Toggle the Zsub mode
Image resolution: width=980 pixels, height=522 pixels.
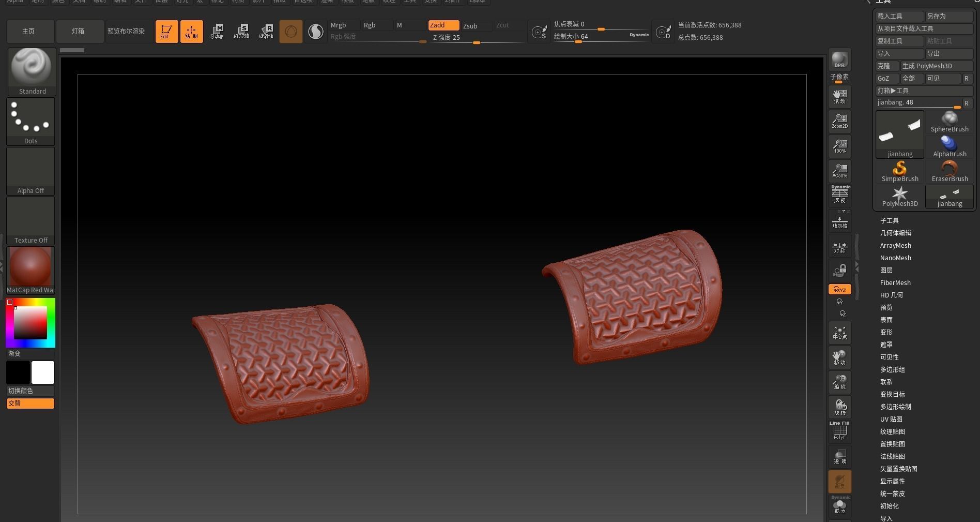[x=476, y=25]
